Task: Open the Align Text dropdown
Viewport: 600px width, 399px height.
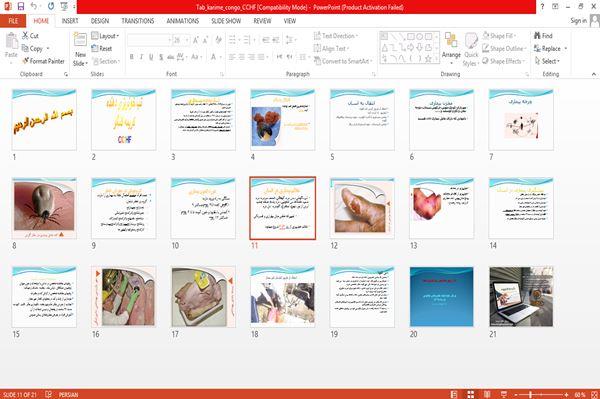Action: [331, 49]
